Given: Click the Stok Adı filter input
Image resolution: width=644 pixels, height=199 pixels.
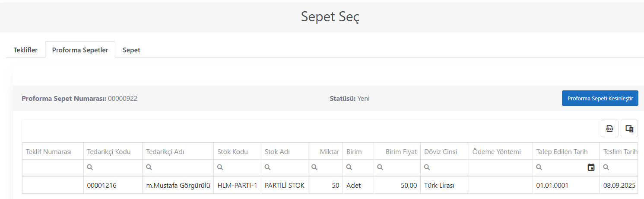Looking at the screenshot, I should pyautogui.click(x=284, y=167).
